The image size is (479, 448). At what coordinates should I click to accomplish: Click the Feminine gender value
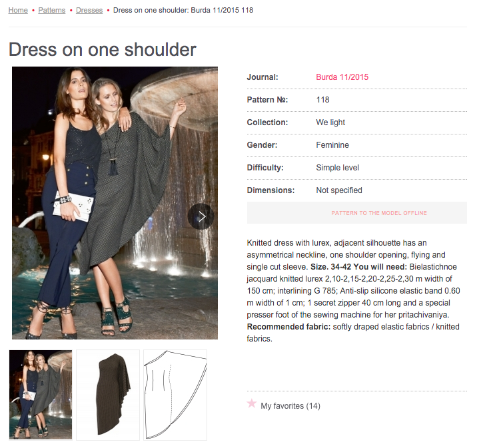click(332, 145)
